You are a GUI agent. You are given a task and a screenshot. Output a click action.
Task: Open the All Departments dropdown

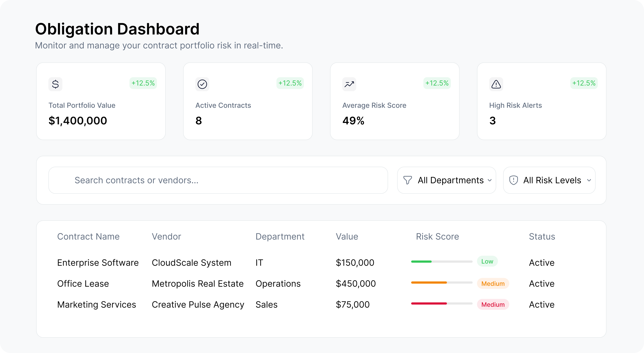tap(446, 180)
